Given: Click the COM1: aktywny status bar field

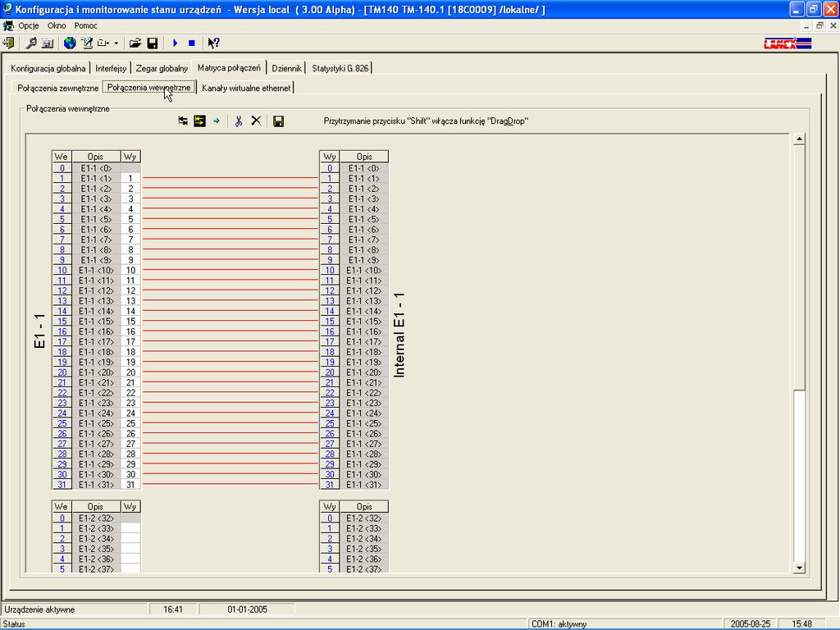Looking at the screenshot, I should click(624, 624).
